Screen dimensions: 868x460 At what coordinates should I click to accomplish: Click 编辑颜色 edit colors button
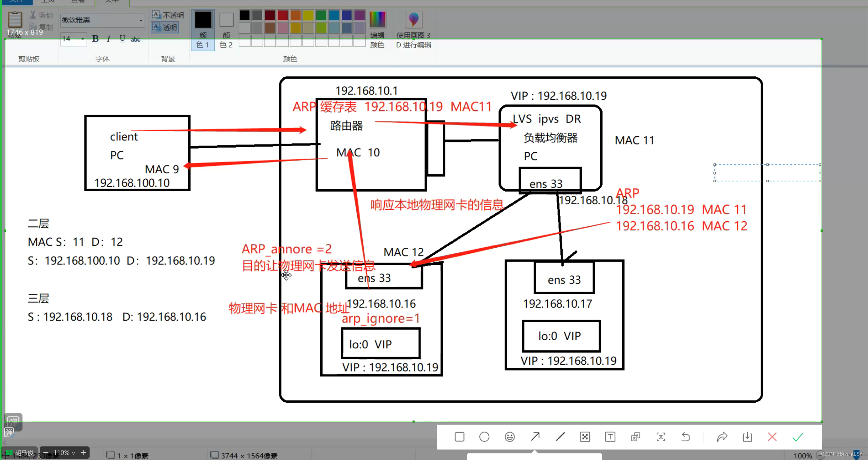pyautogui.click(x=377, y=30)
